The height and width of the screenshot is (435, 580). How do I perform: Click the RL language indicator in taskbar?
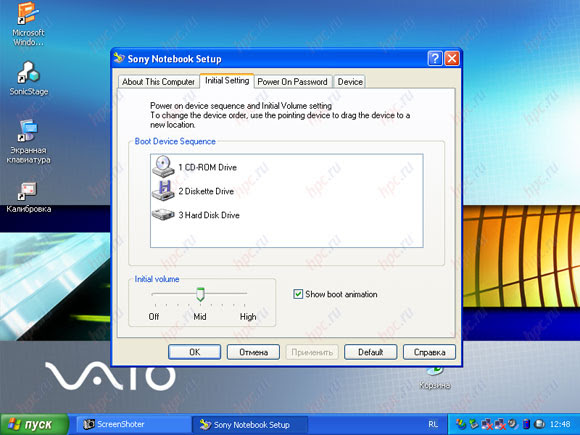433,424
